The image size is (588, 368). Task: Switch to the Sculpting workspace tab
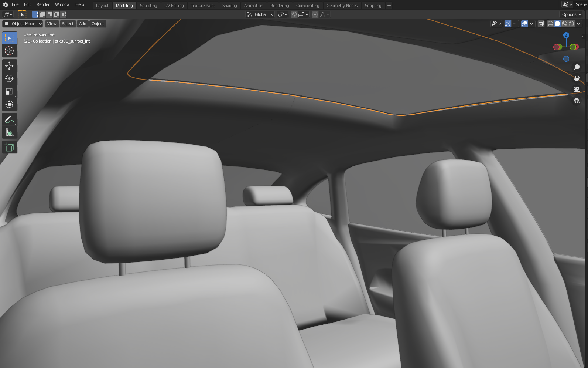click(x=148, y=6)
